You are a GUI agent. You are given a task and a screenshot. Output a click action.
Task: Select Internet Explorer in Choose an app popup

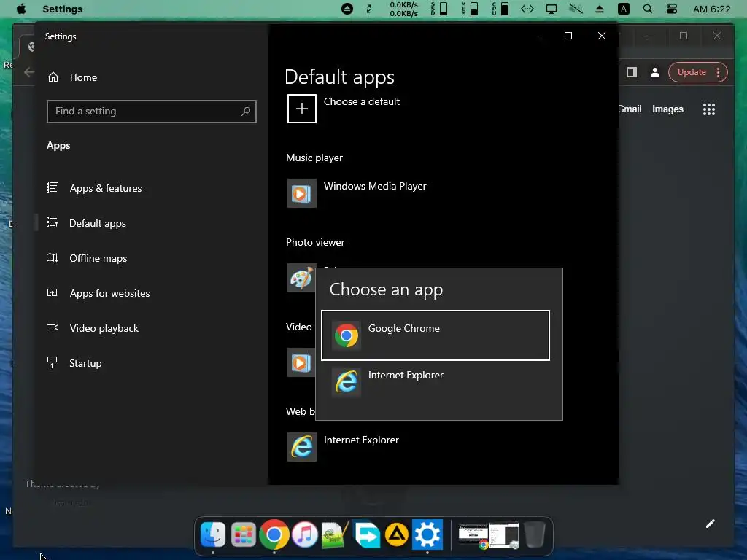pyautogui.click(x=436, y=382)
